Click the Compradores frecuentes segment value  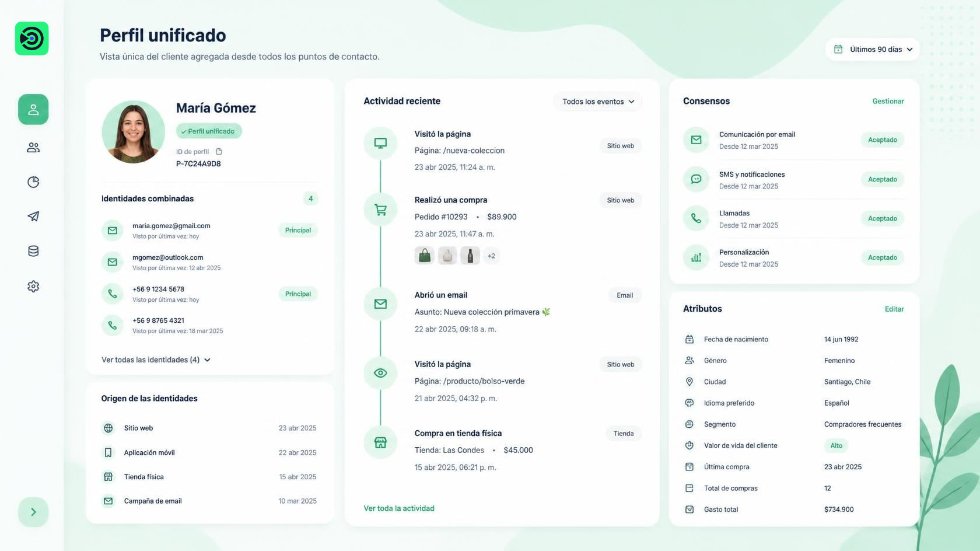[862, 424]
